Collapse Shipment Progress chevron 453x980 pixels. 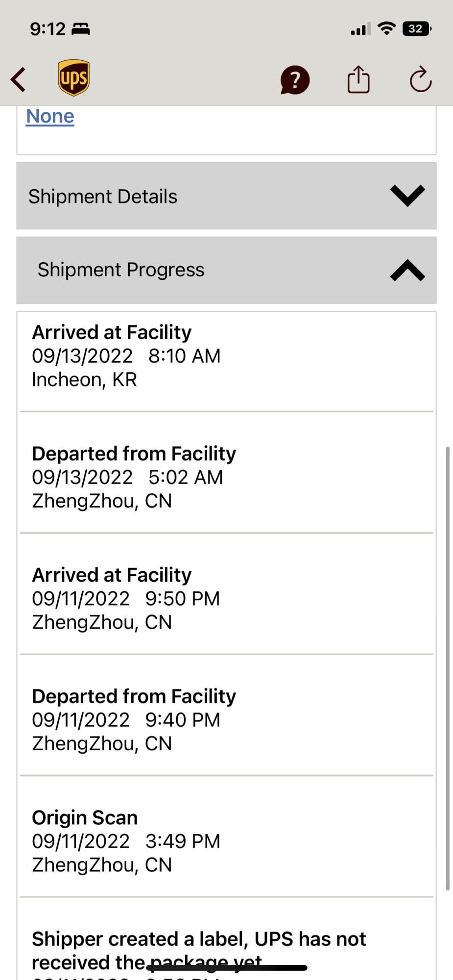coord(407,270)
